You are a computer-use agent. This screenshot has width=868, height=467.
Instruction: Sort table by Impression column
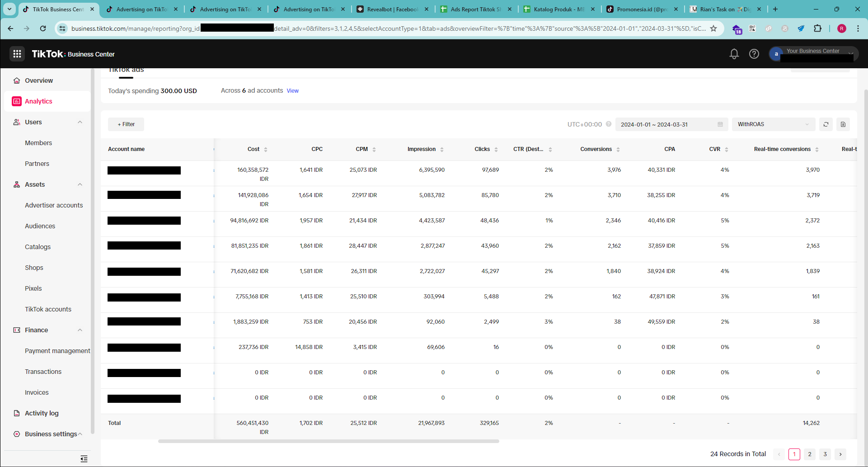pos(441,150)
